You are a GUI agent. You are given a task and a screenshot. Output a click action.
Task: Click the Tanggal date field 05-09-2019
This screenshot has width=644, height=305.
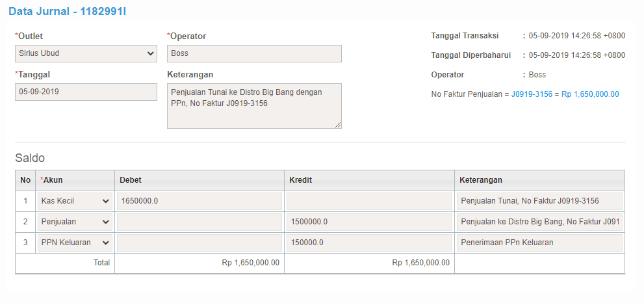pos(86,92)
